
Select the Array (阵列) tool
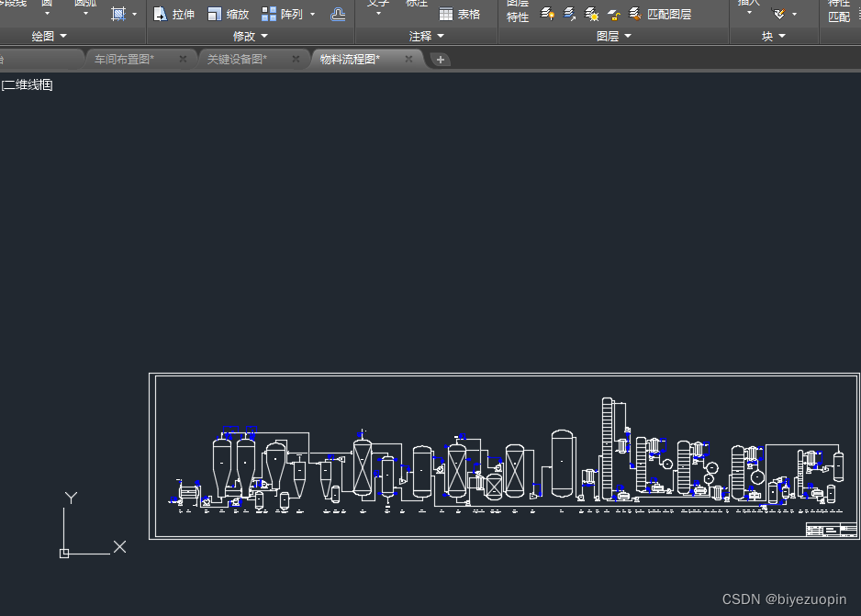pos(282,15)
